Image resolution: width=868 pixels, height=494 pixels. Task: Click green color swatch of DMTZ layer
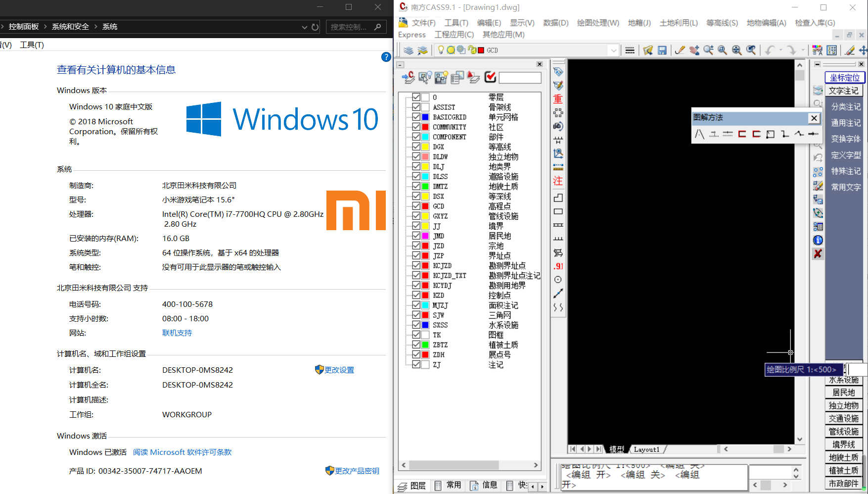pos(425,186)
